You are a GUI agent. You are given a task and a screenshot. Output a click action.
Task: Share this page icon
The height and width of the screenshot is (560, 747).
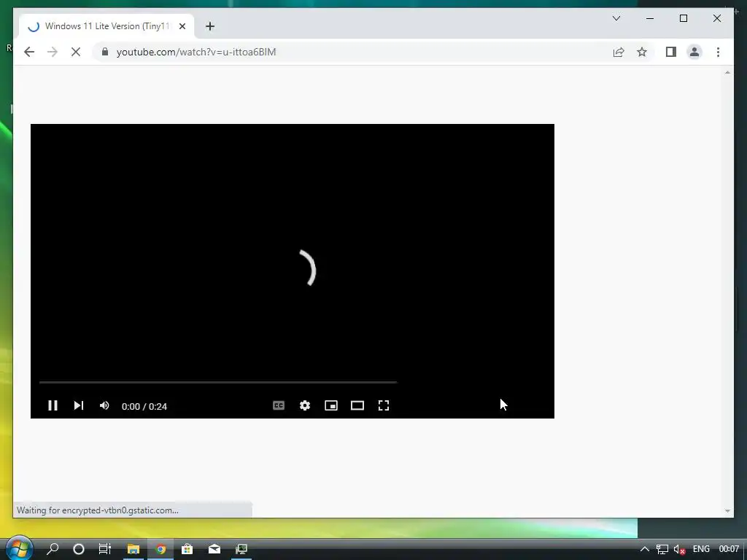tap(619, 52)
